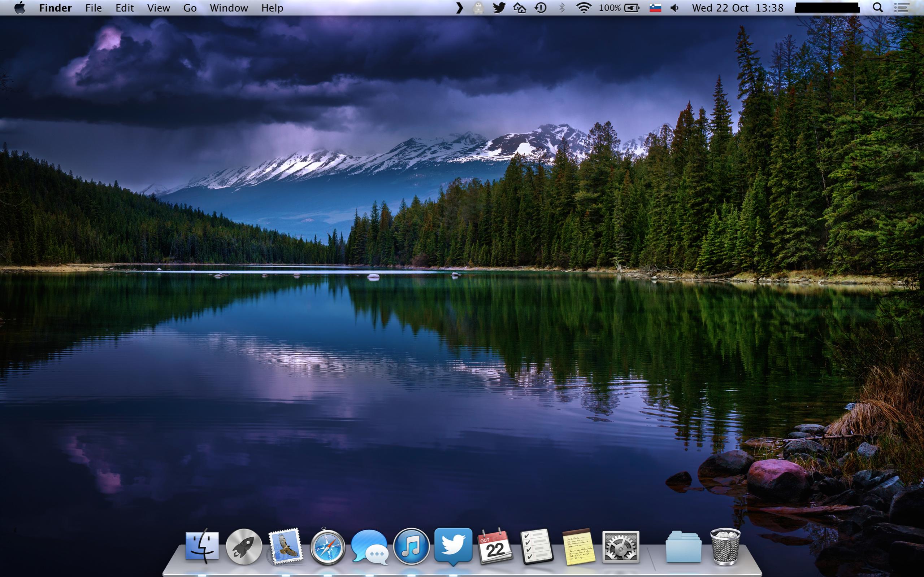This screenshot has height=577, width=924.
Task: Open Wi-Fi status menu
Action: (584, 8)
